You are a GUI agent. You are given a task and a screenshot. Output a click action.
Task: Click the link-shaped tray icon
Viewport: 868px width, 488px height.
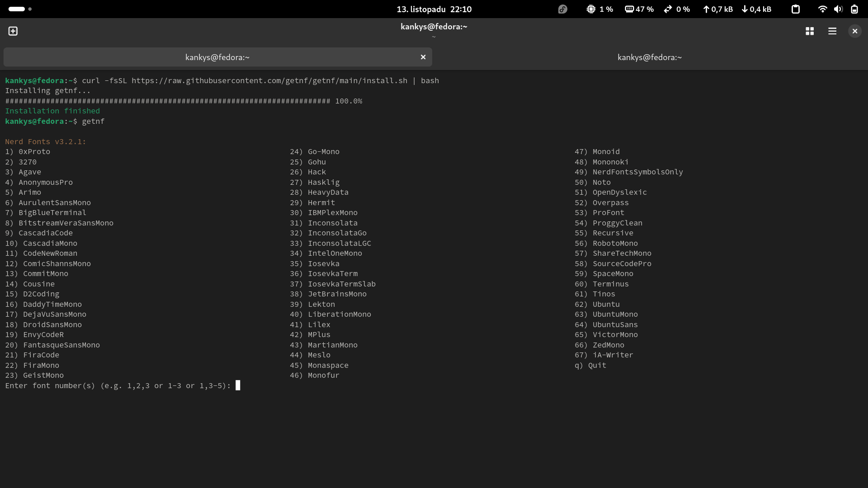click(x=562, y=9)
